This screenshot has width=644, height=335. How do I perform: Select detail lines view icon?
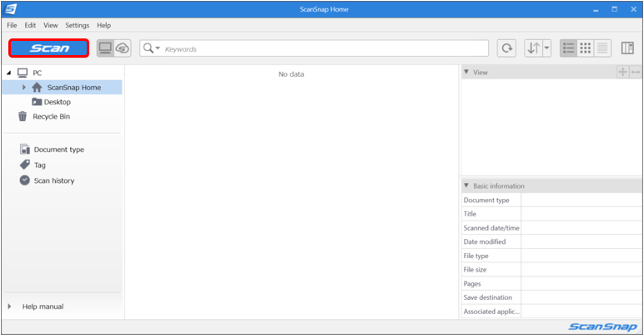[602, 48]
